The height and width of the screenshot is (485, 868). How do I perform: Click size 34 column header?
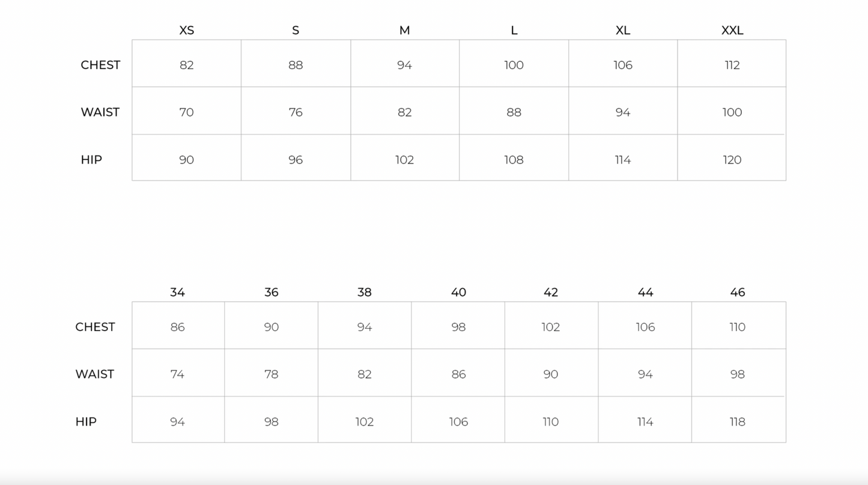point(177,292)
